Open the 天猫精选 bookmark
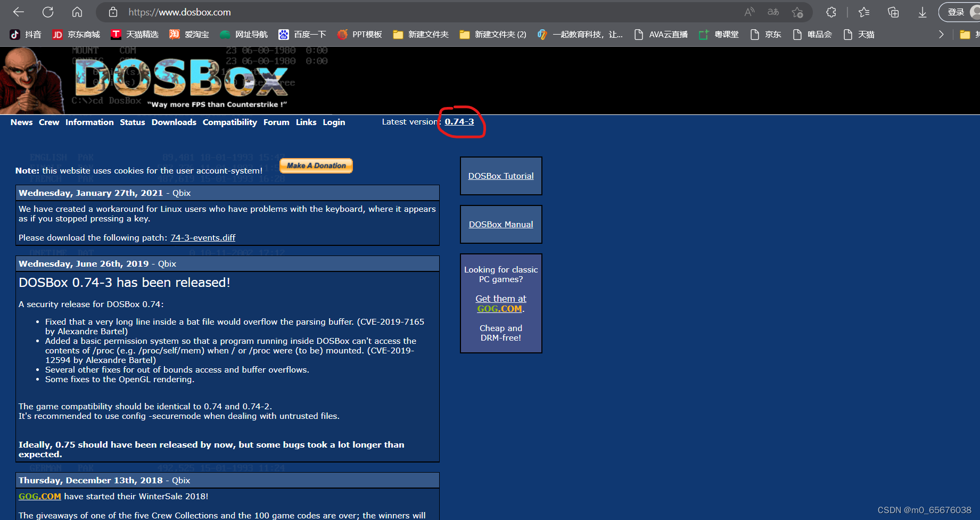980x520 pixels. click(135, 35)
